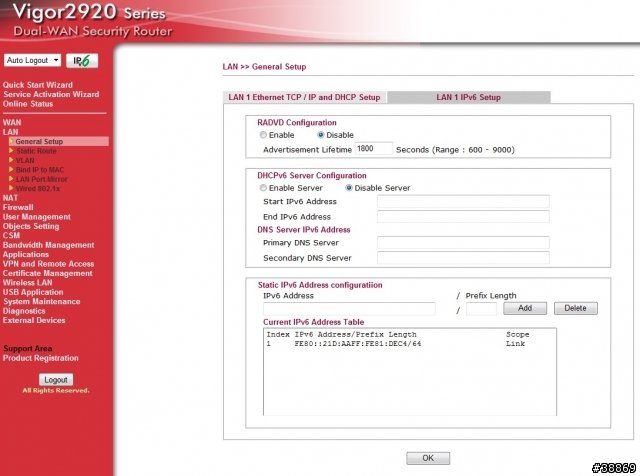The width and height of the screenshot is (640, 476).
Task: Click the Add button
Action: pyautogui.click(x=525, y=308)
